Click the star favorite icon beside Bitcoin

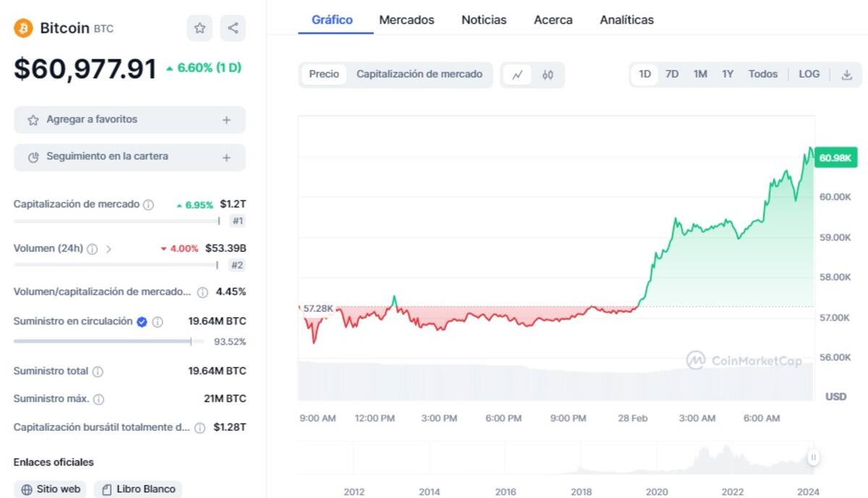[x=200, y=28]
